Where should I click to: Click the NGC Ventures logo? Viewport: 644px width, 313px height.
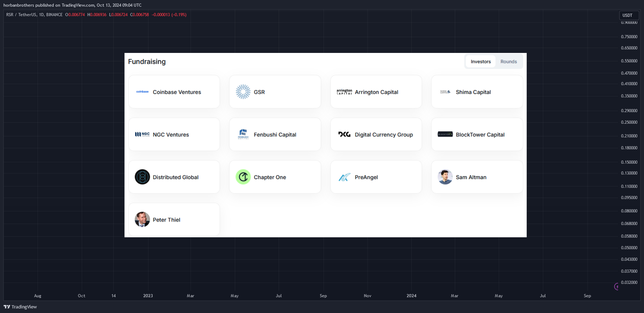coord(142,134)
